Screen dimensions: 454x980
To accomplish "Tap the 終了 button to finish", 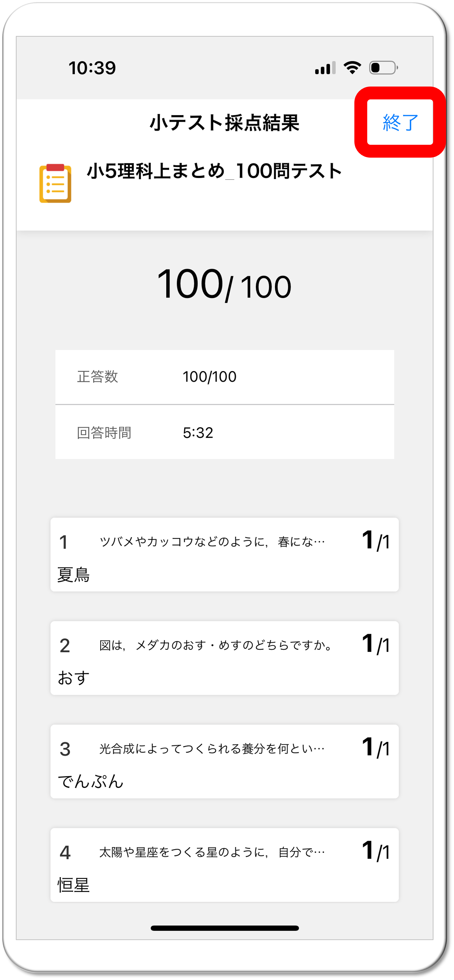I will click(400, 123).
